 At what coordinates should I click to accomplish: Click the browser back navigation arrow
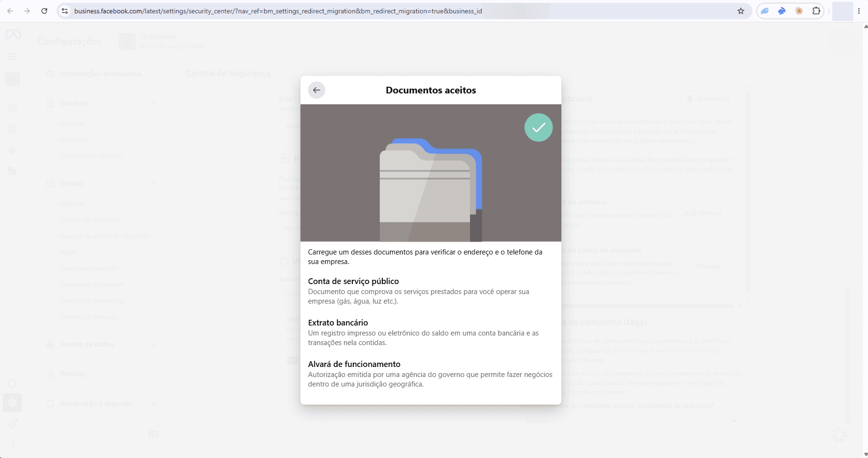tap(10, 11)
